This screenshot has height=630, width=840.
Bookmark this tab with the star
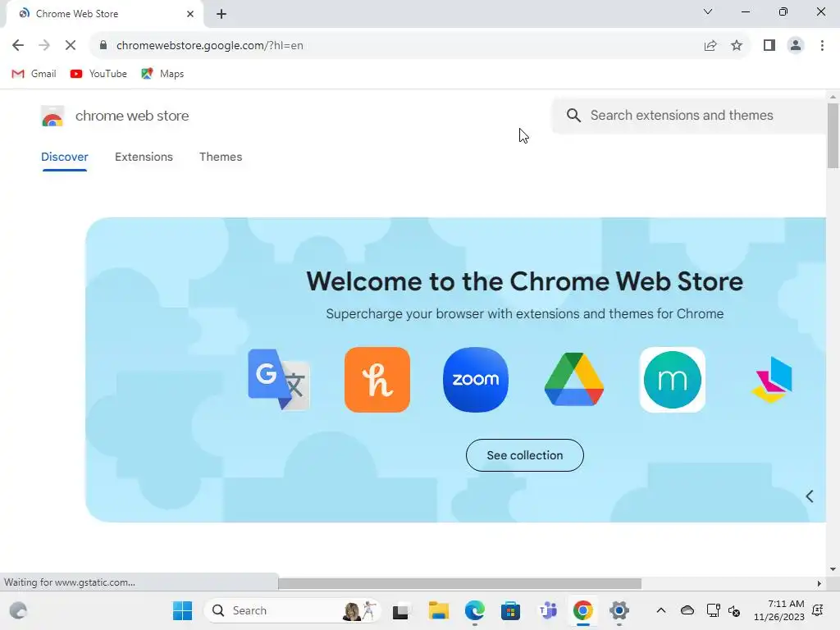click(x=737, y=46)
